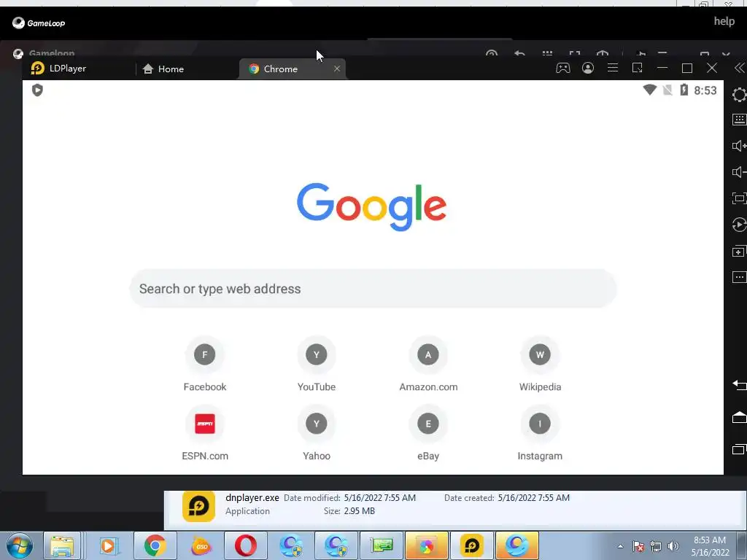Click Android back button in sidebar

[x=740, y=384]
